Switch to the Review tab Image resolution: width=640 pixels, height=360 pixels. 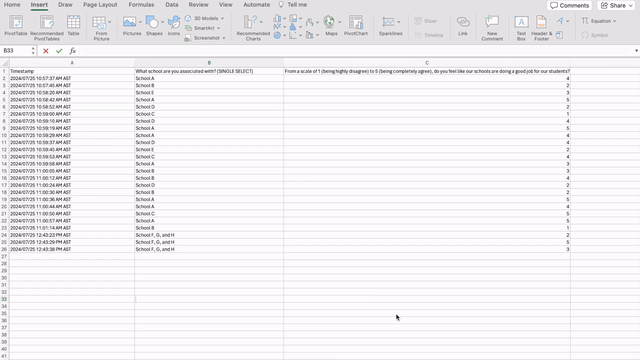click(x=198, y=5)
